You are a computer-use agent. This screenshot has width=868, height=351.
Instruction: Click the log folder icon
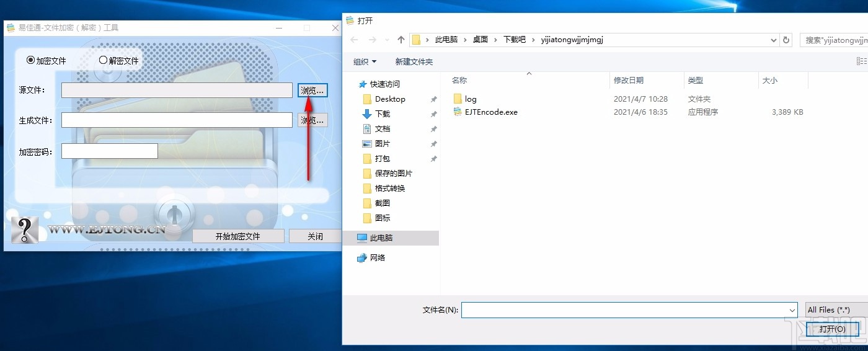click(458, 99)
